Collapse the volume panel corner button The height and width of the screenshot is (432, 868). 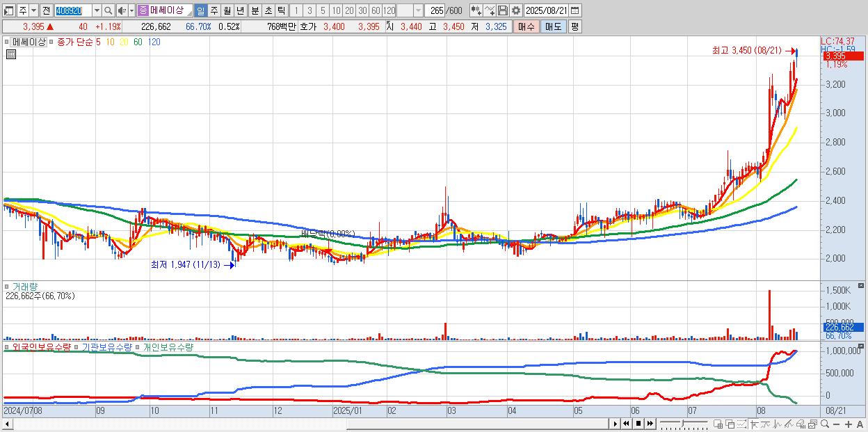coord(861,286)
